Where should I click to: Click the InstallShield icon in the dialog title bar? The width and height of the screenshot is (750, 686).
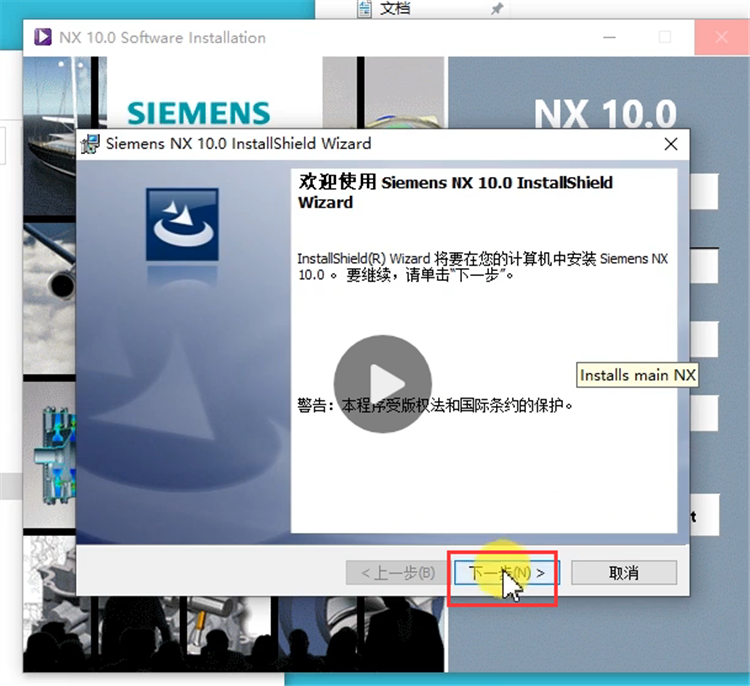[x=90, y=144]
